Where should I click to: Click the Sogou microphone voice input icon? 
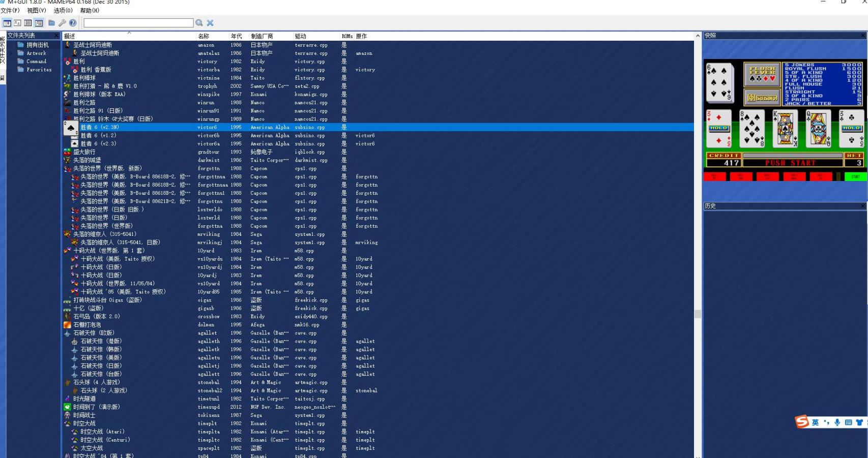coord(837,422)
